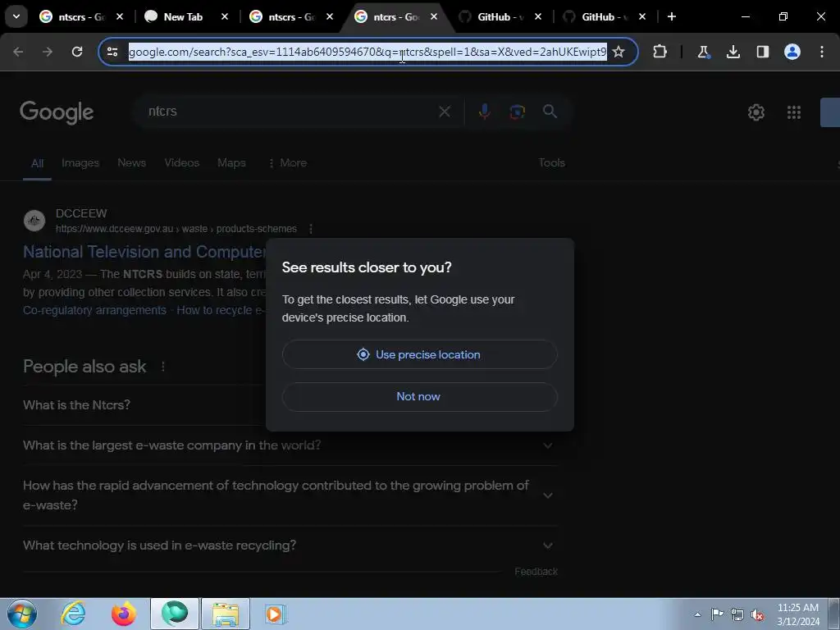
Task: Open Google apps grid
Action: tap(794, 112)
